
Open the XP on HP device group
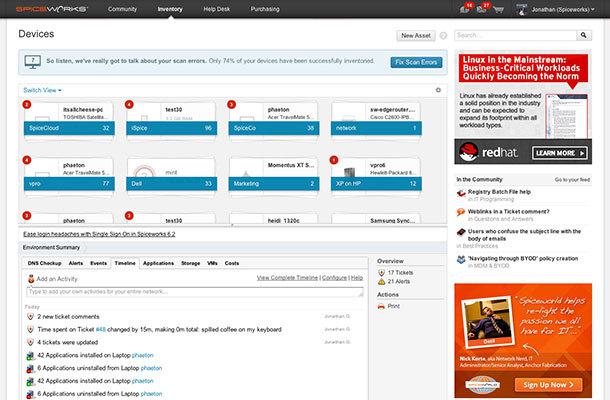(x=376, y=184)
